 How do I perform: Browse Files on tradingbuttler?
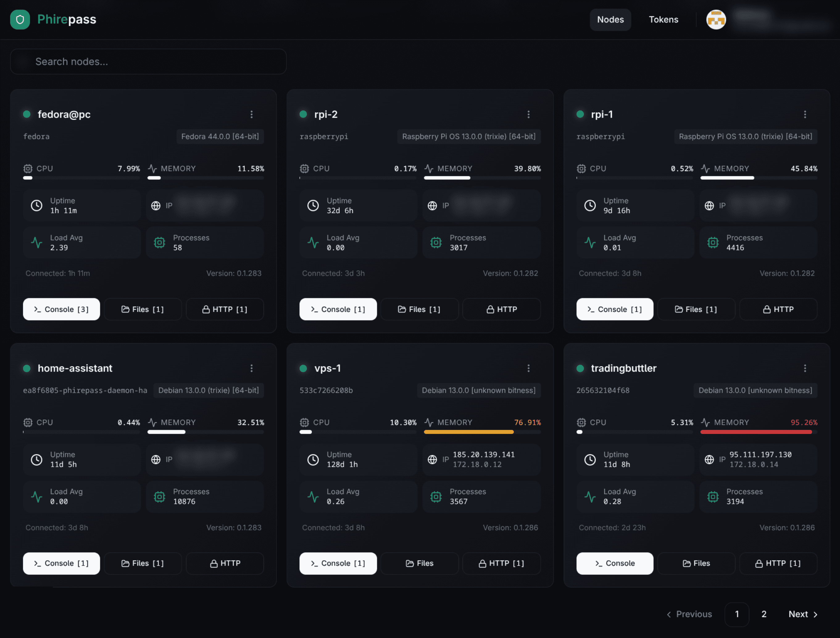697,563
